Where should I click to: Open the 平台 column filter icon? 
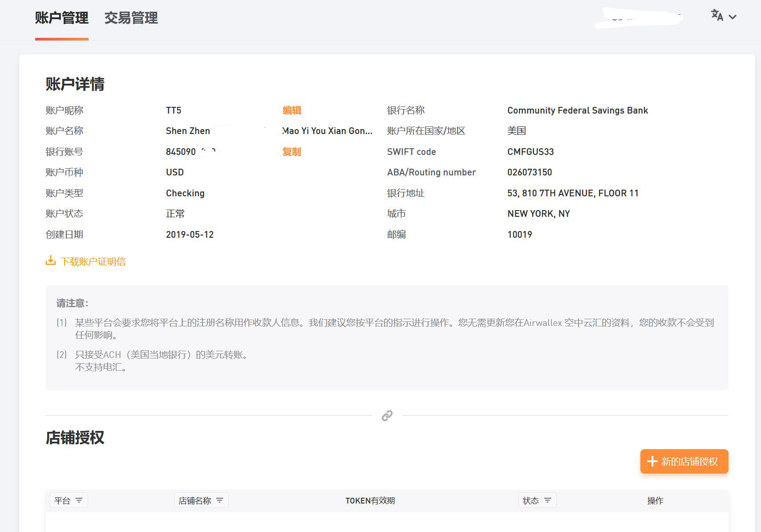click(80, 500)
